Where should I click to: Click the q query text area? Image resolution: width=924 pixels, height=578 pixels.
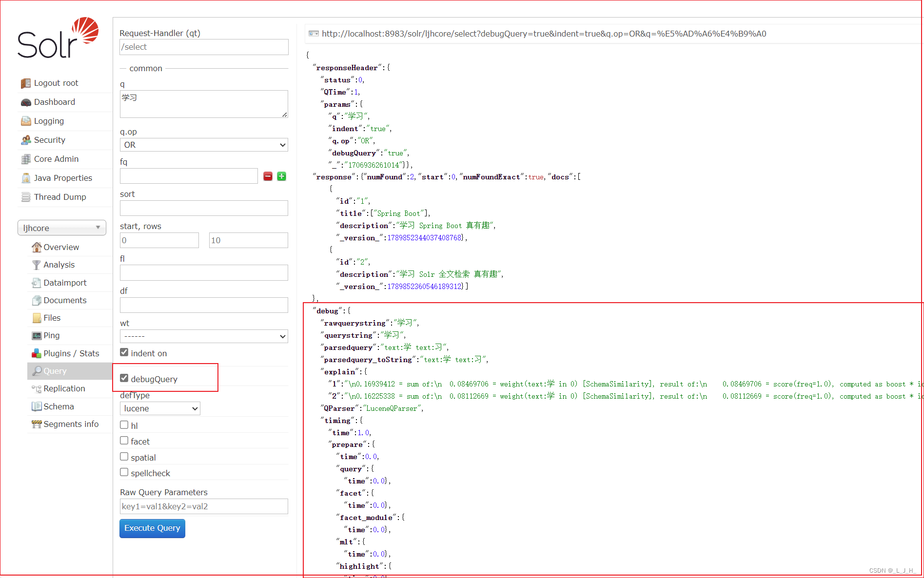click(204, 104)
